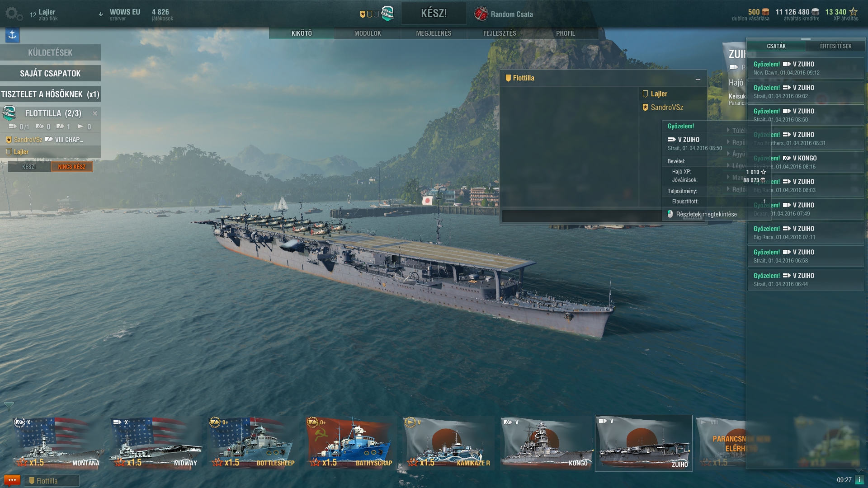Open the settings gear menu

click(x=14, y=14)
